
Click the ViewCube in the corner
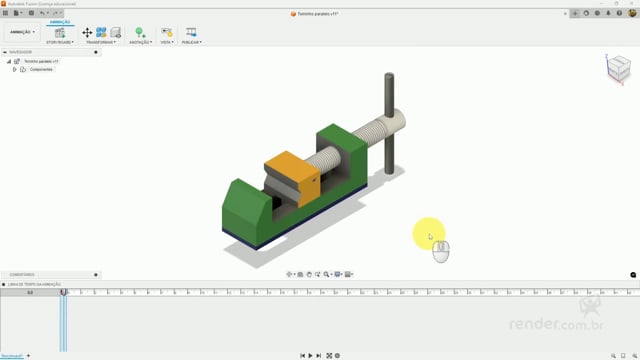[x=619, y=68]
